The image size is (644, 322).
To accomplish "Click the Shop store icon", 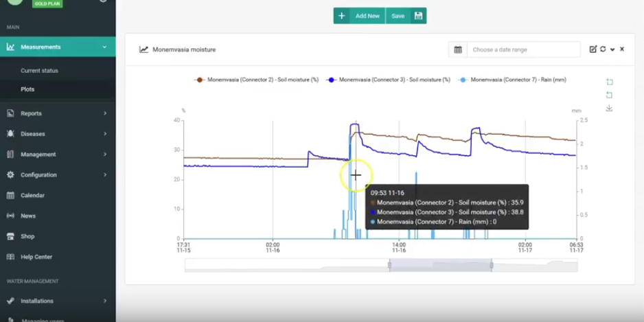I will [10, 236].
